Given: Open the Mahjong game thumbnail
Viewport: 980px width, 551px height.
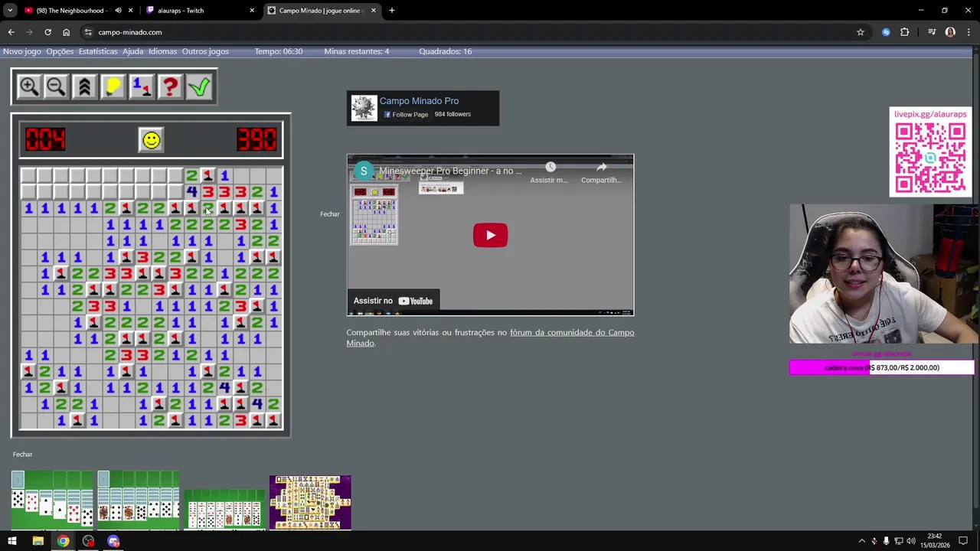Looking at the screenshot, I should (310, 503).
